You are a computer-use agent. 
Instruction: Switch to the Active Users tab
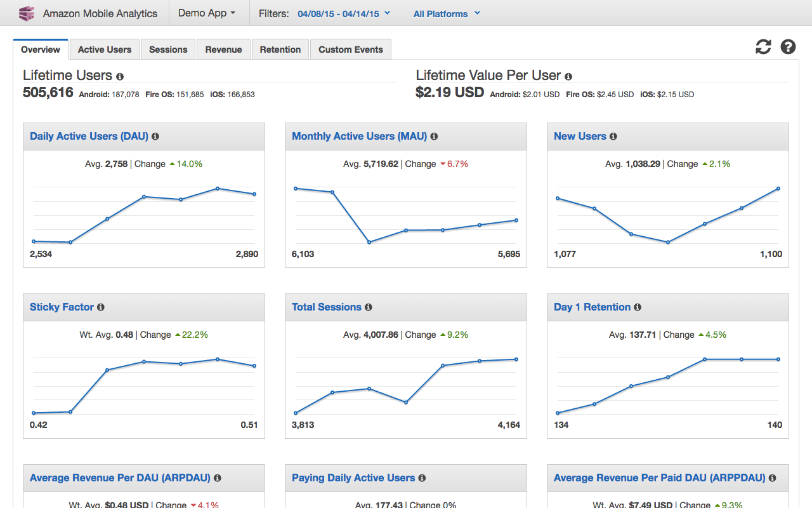105,50
